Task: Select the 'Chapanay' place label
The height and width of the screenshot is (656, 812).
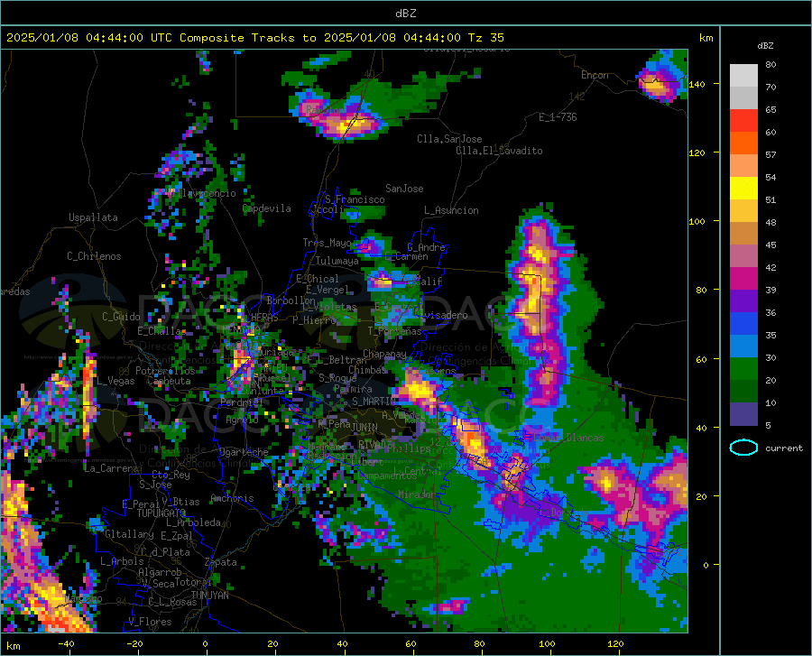Action: tap(384, 354)
